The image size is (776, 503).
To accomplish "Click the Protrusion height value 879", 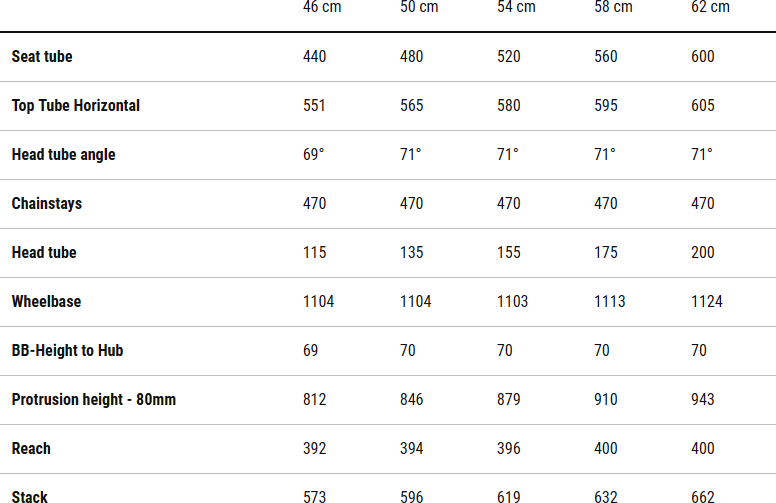I will point(509,400).
